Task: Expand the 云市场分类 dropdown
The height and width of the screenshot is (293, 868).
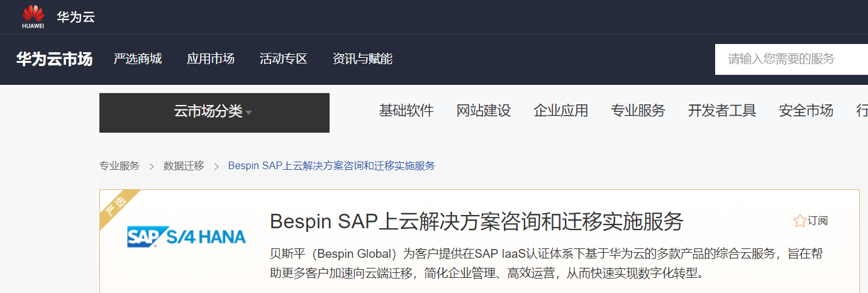Action: tap(214, 113)
